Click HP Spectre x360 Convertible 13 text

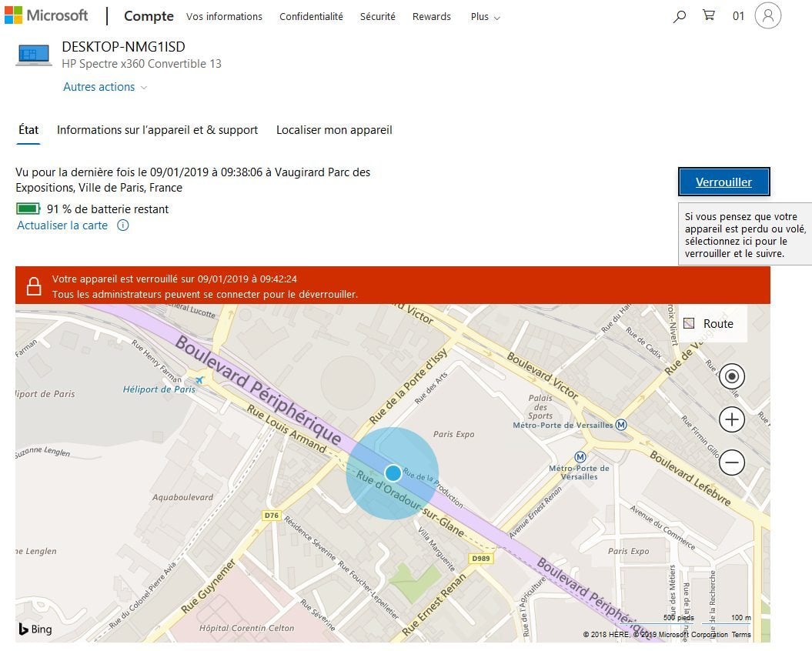point(142,64)
